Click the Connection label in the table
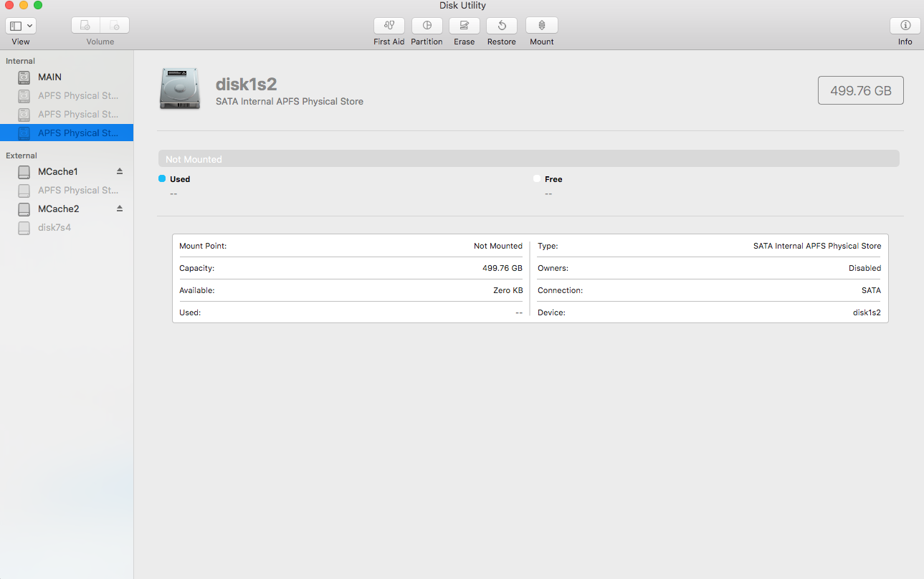The width and height of the screenshot is (924, 579). pyautogui.click(x=561, y=290)
